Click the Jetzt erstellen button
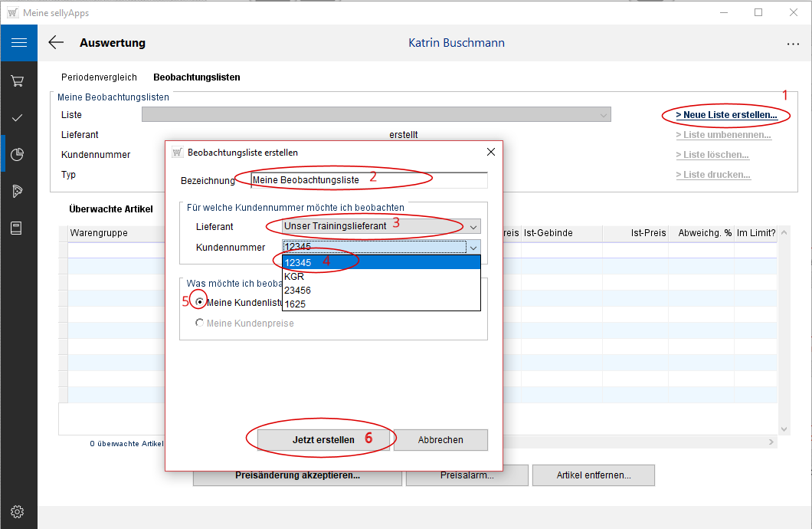Screen dimensions: 812x529 coord(323,440)
